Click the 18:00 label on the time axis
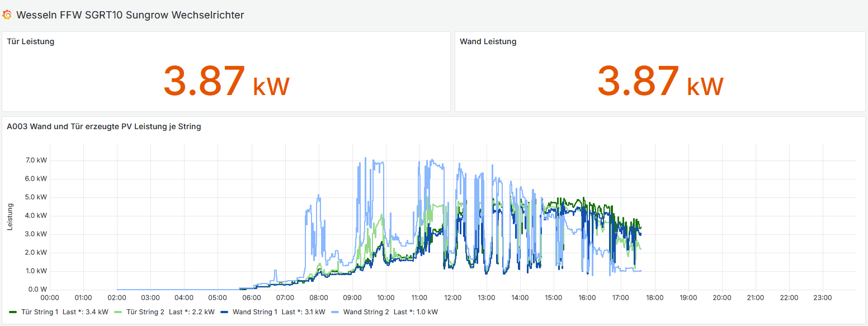 click(654, 297)
